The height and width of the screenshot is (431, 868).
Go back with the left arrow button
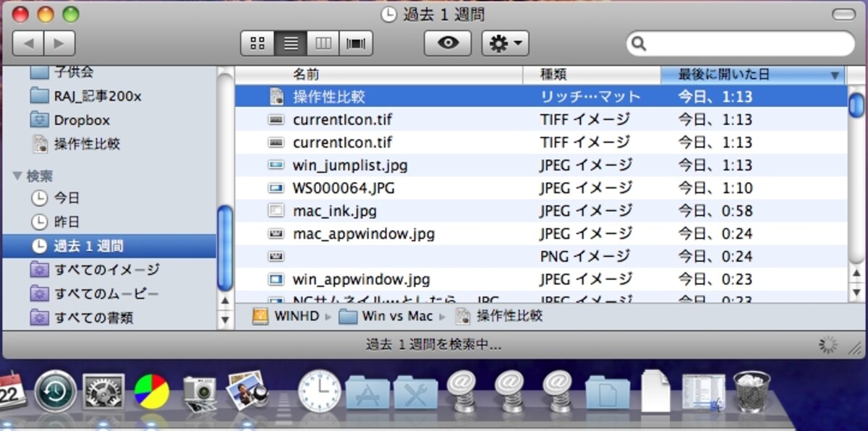tap(28, 43)
